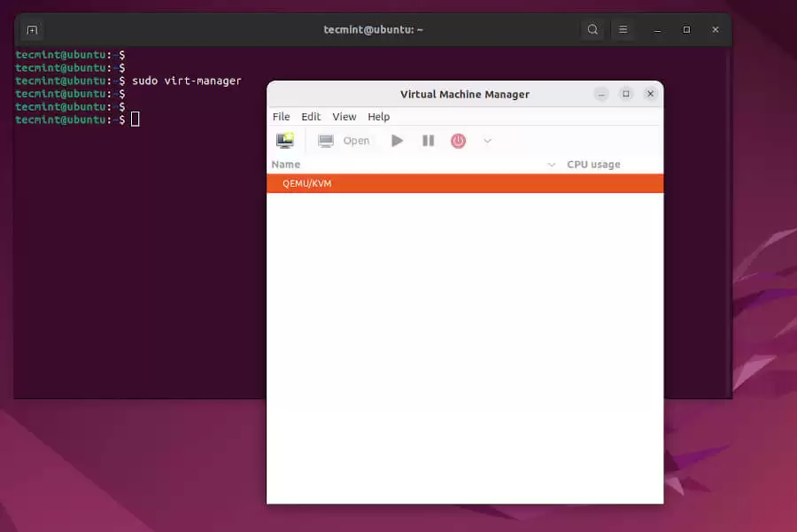Select the red Shut Down icon
This screenshot has height=532, width=797.
pyautogui.click(x=458, y=140)
